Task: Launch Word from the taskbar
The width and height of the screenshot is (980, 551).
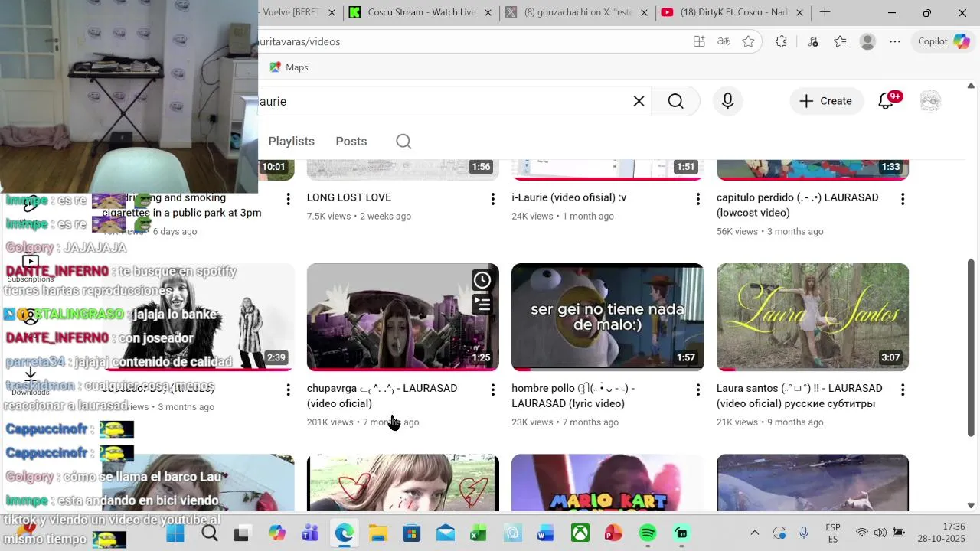Action: [546, 533]
